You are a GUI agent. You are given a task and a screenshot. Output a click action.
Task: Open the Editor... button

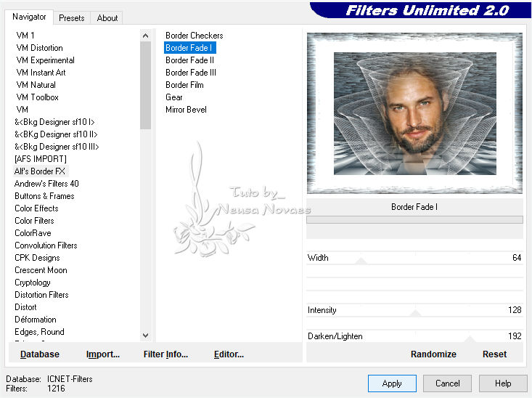coord(229,354)
